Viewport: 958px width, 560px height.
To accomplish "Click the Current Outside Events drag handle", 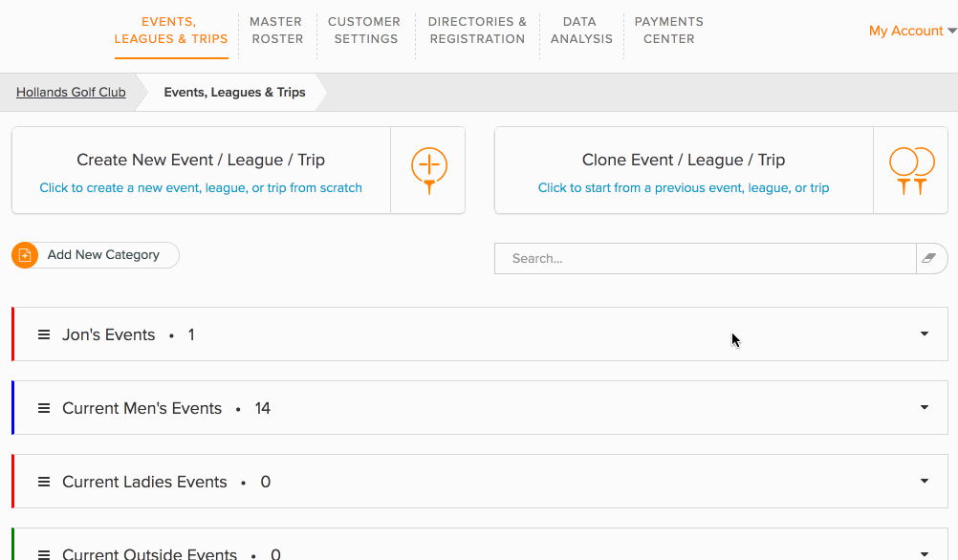I will click(44, 554).
